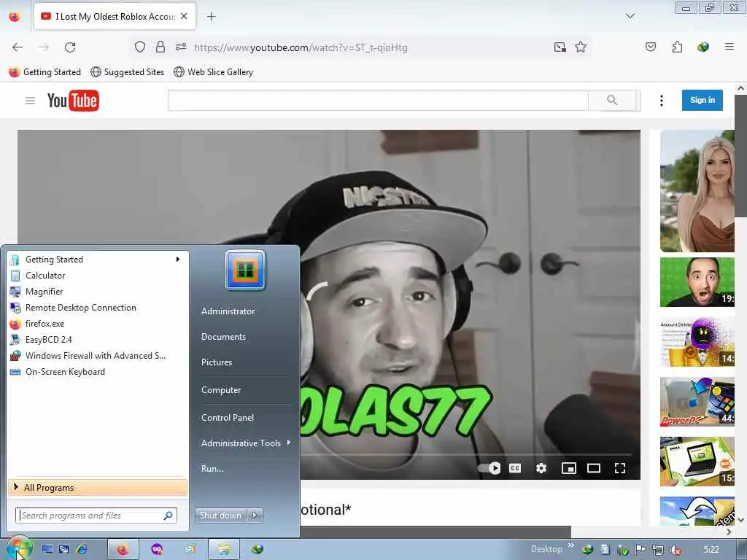Screen dimensions: 747x560
Task: Open Internet Explorer from taskbar quick launch
Action: tap(82, 550)
